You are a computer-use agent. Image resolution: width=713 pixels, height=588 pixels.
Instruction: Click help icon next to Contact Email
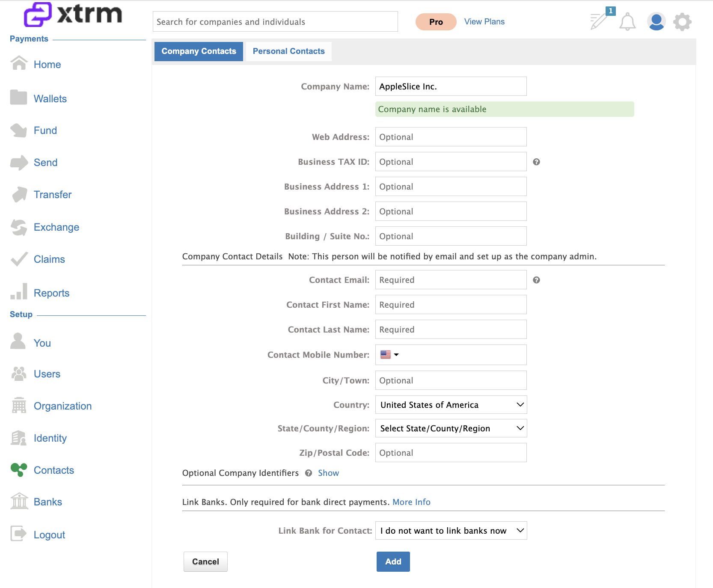[x=536, y=280]
